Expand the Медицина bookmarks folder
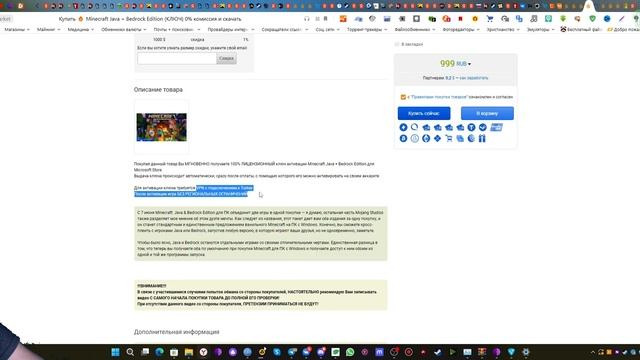The height and width of the screenshot is (360, 640). coord(80,29)
